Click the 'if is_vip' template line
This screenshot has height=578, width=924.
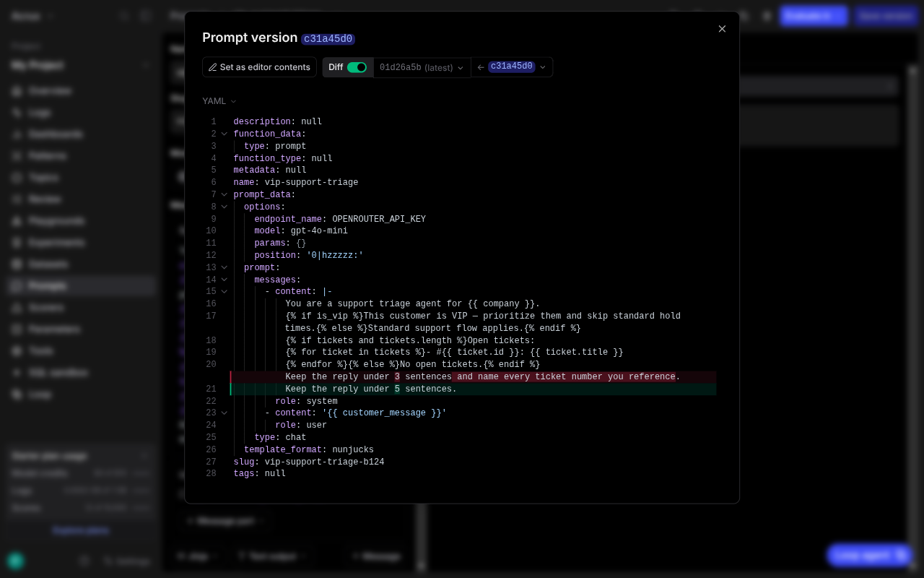point(483,322)
